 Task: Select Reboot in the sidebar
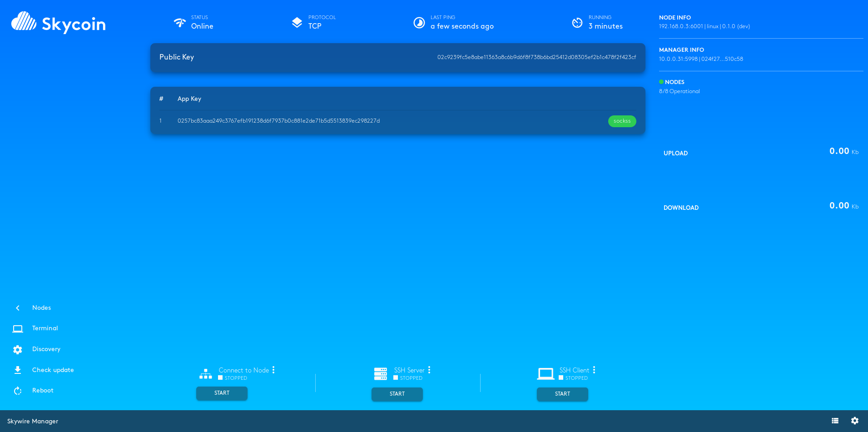coord(43,390)
